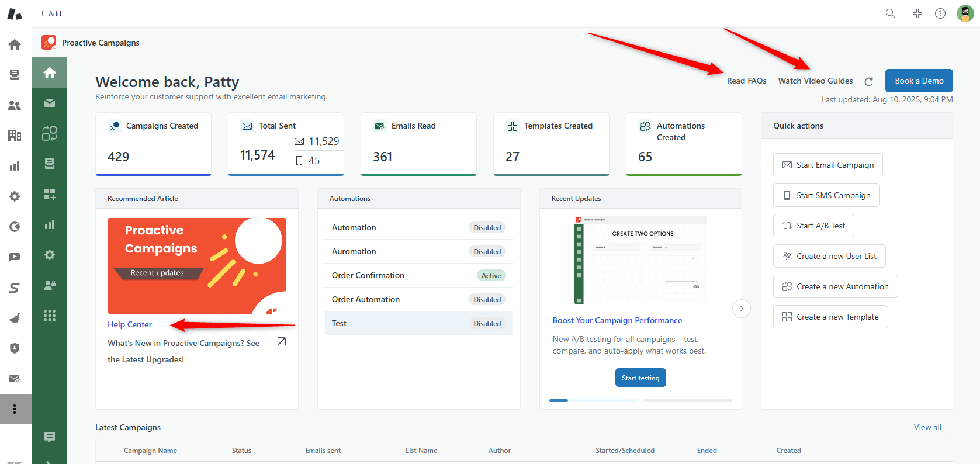Open the Customers icon in Zendesk sidebar

click(15, 105)
